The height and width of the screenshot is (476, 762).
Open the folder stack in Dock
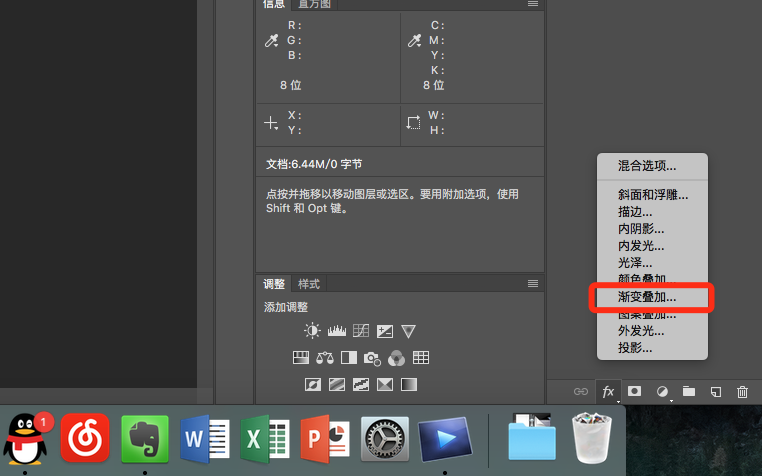tap(532, 437)
